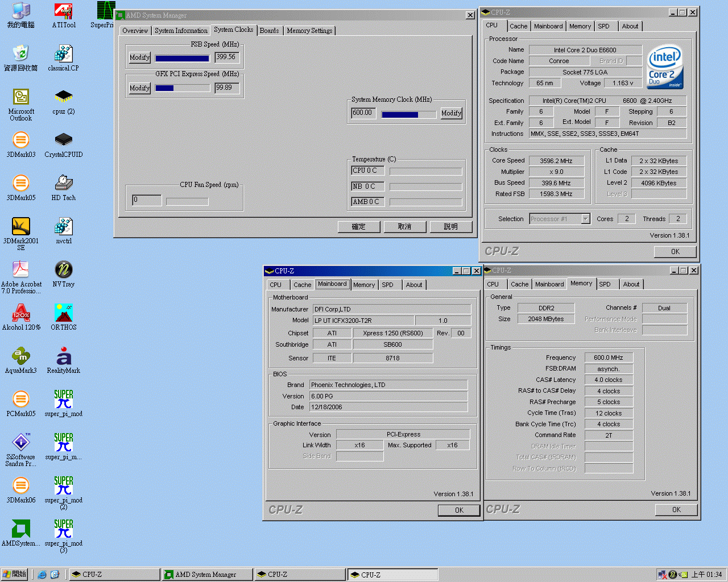Open Cache tab in top-right CPU-Z window
Viewport: 728px width, 582px height.
click(518, 26)
